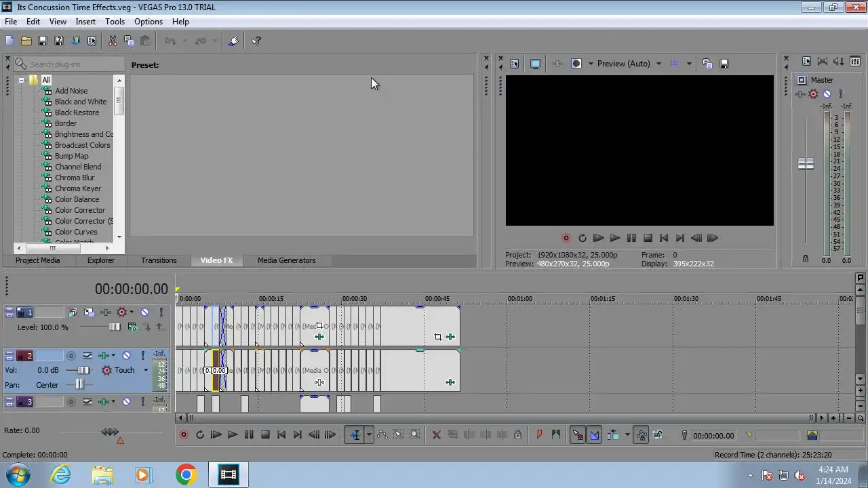868x488 pixels.
Task: Open the File menu
Action: (11, 22)
